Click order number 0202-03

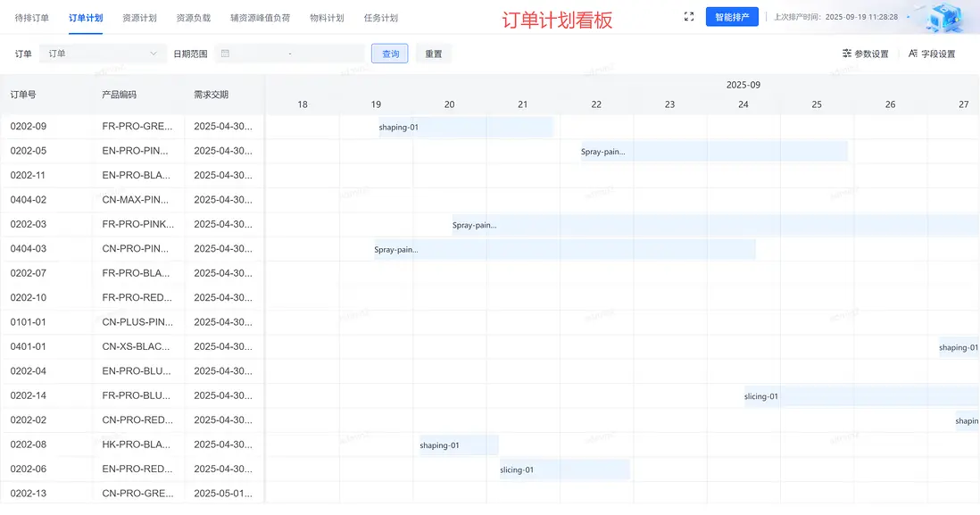tap(29, 224)
